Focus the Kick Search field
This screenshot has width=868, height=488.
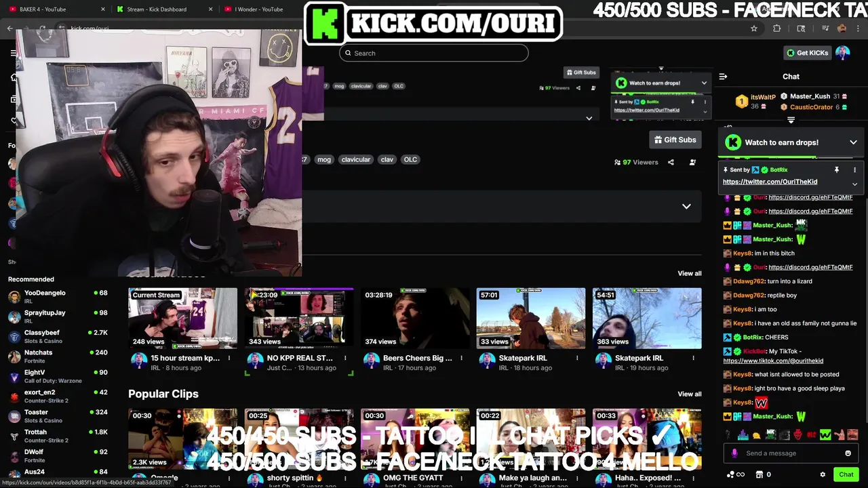pos(434,53)
